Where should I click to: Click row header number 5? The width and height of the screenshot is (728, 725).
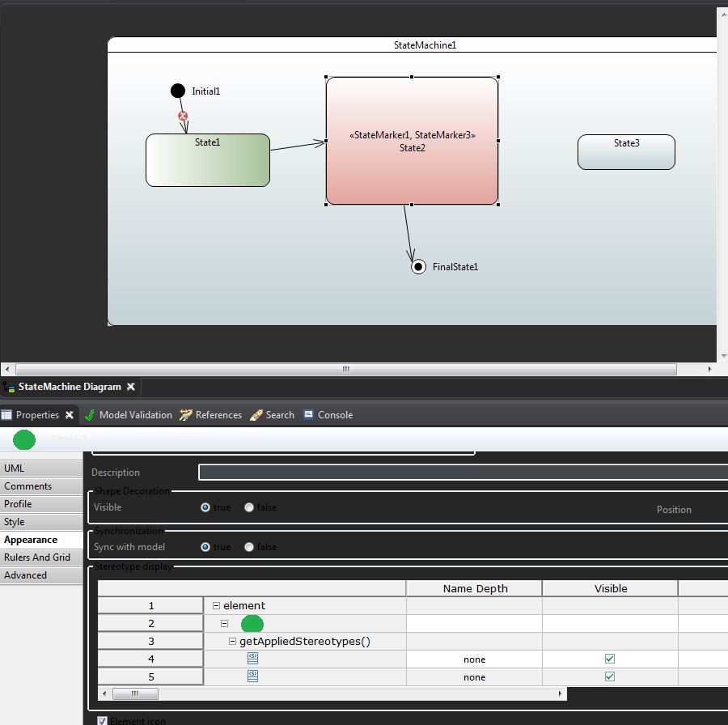click(x=151, y=676)
